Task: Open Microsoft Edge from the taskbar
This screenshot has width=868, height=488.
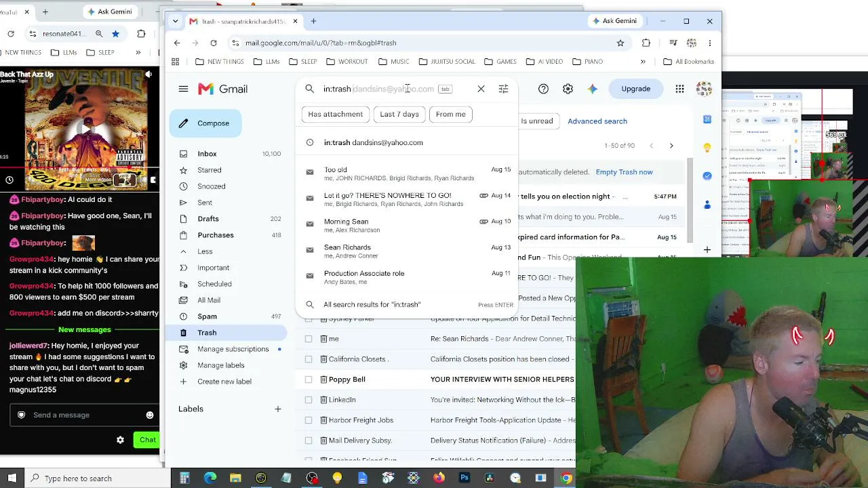Action: pos(210,479)
